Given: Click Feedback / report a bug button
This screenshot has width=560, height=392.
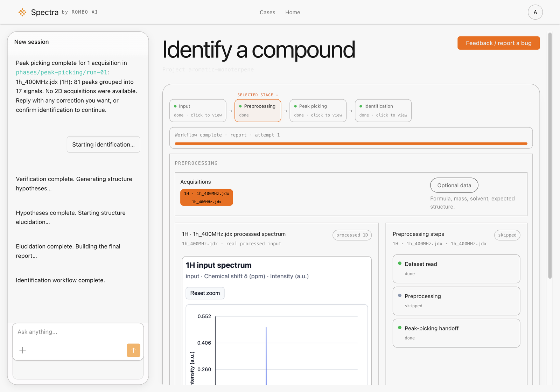Looking at the screenshot, I should click(x=498, y=43).
